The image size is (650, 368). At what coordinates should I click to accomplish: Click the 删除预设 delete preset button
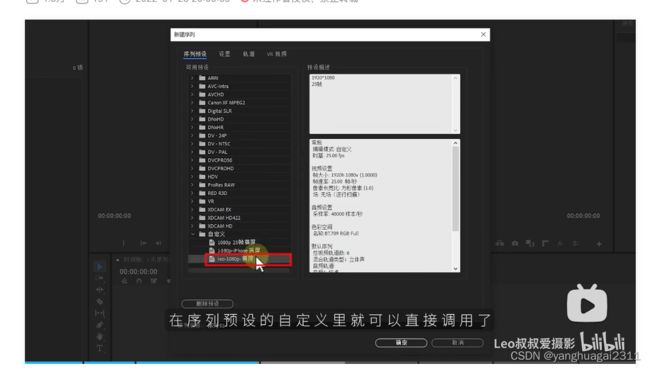pos(207,304)
